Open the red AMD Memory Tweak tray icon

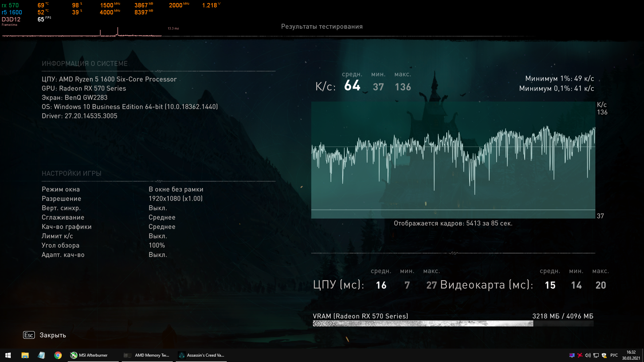pos(580,355)
